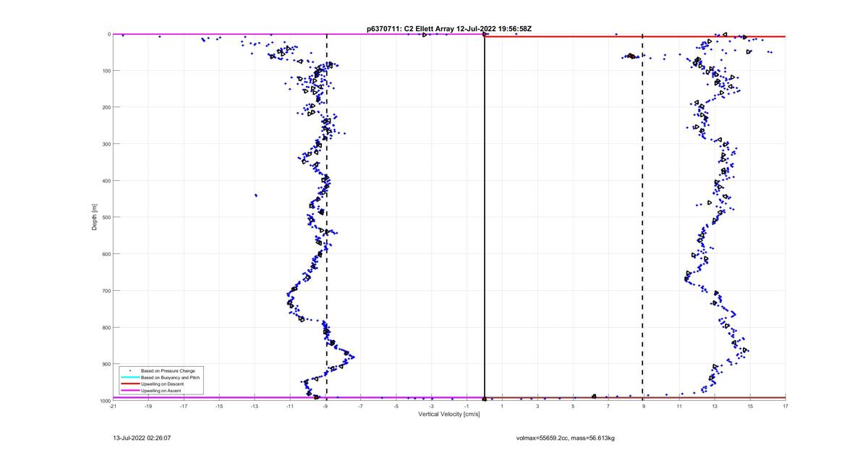Click depth axis tick label '800'
Viewport: 868px width, 450px height.
[106, 327]
